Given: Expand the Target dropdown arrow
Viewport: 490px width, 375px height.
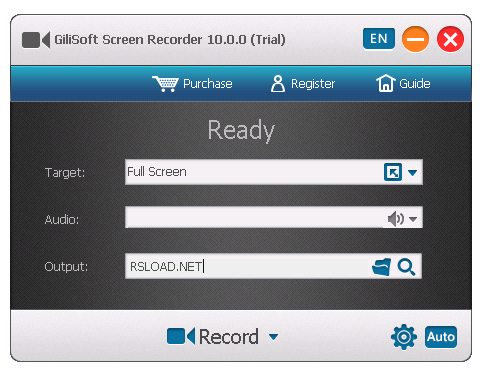Looking at the screenshot, I should (x=412, y=173).
